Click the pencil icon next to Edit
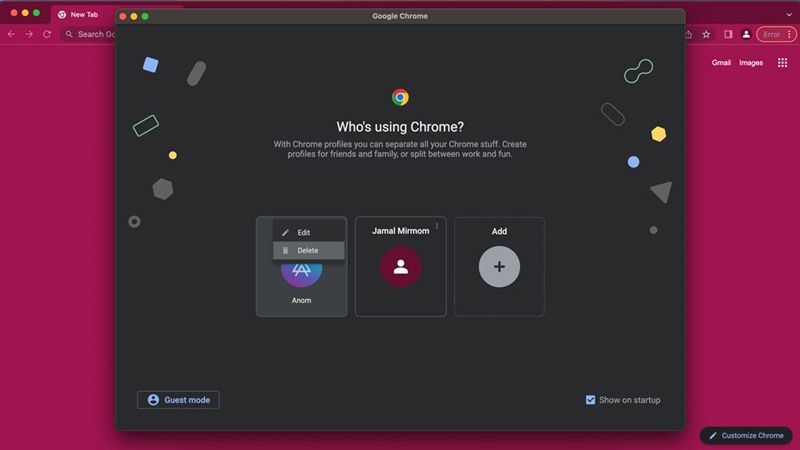The image size is (800, 450). [x=285, y=233]
